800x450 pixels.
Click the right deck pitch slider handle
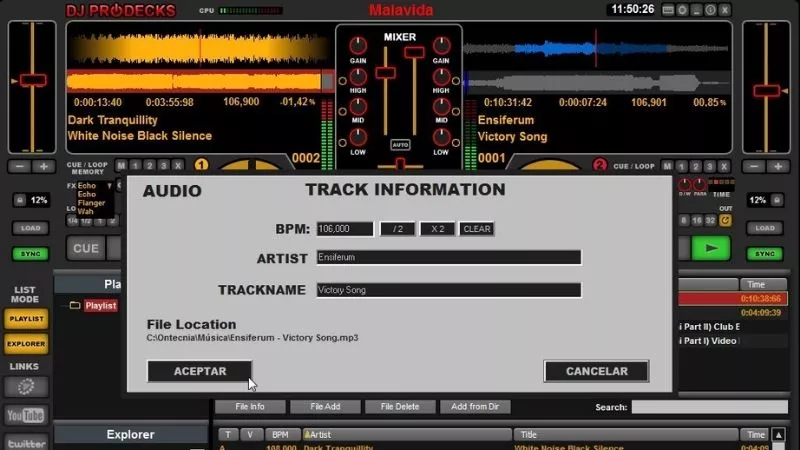766,91
